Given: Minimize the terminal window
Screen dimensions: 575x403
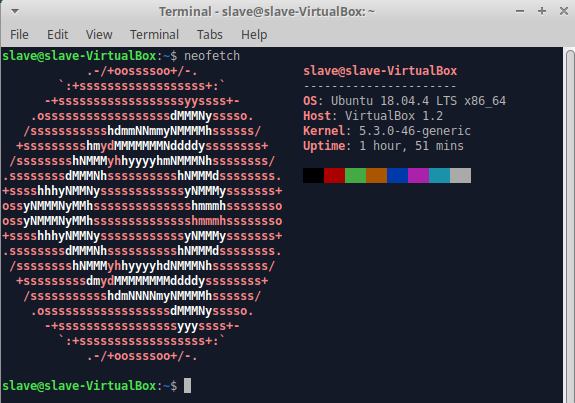Looking at the screenshot, I should pyautogui.click(x=520, y=11).
